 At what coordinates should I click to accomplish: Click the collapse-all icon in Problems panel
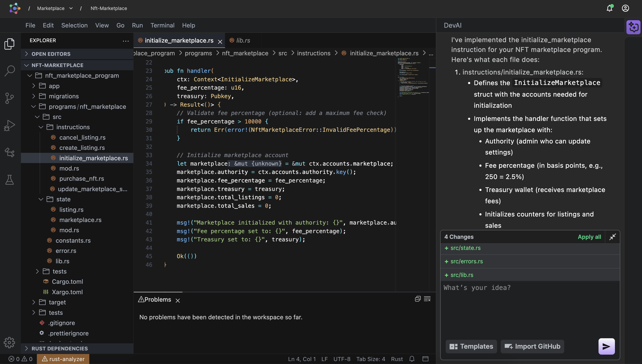pyautogui.click(x=418, y=299)
